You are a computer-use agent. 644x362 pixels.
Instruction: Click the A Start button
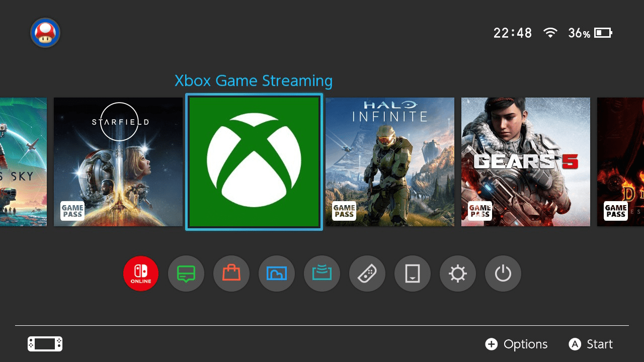[591, 344]
